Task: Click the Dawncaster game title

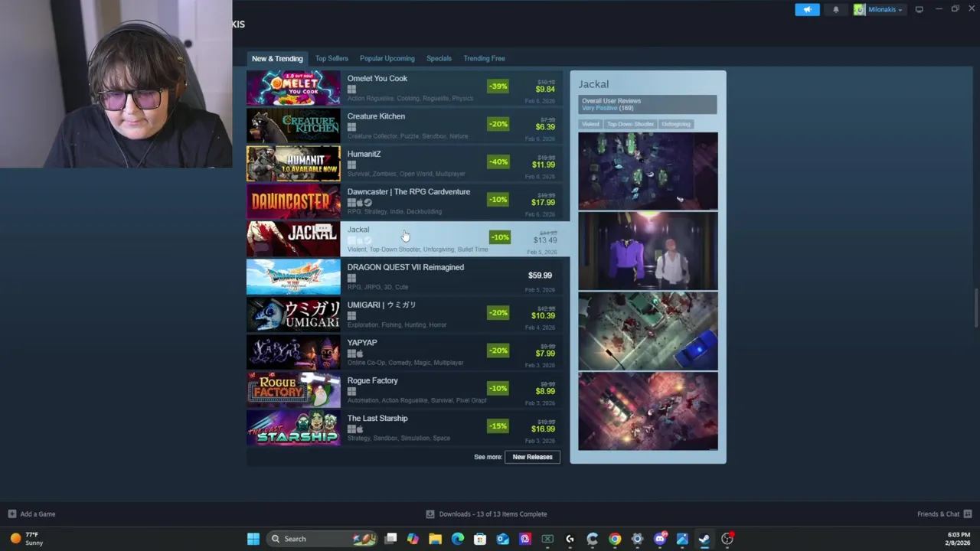Action: pos(409,191)
